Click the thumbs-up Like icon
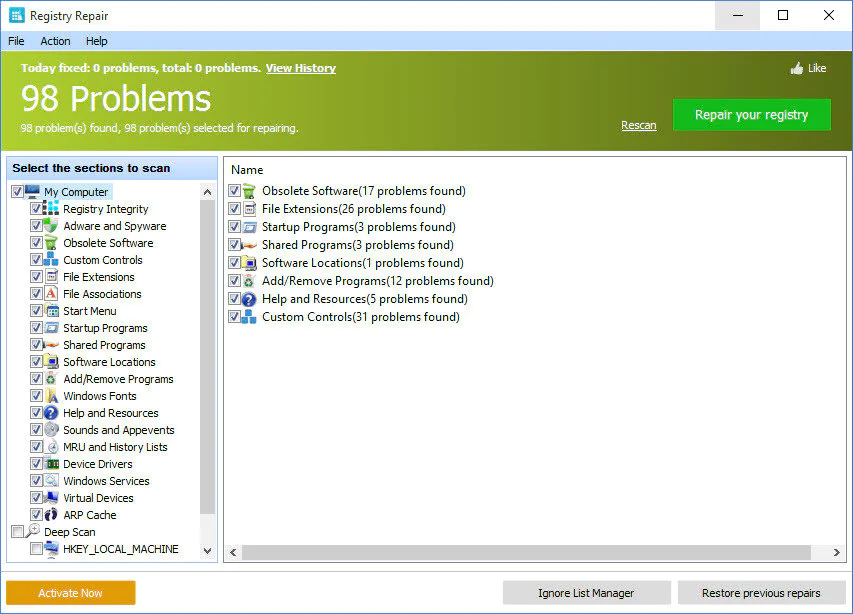The width and height of the screenshot is (853, 614). click(797, 68)
